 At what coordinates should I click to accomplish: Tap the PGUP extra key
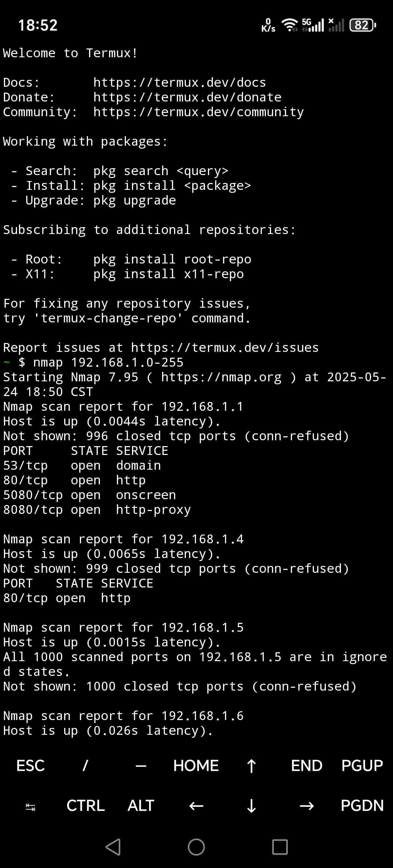(362, 766)
